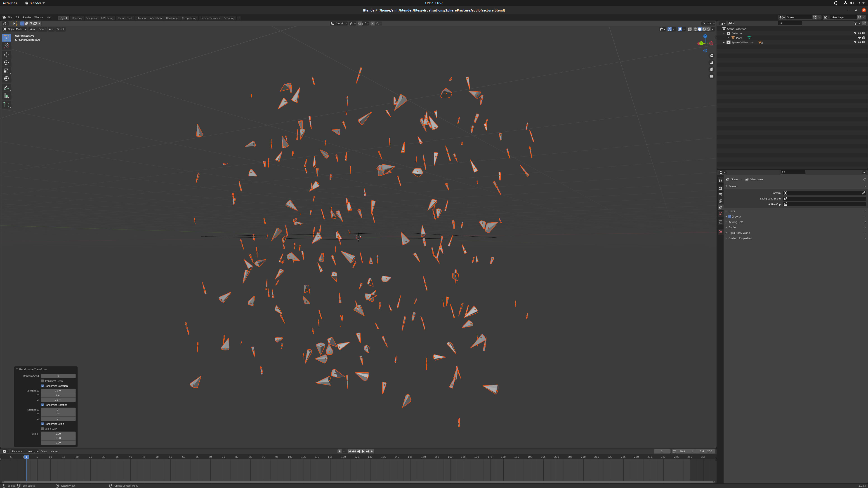Select the Rotate tool
This screenshot has height=488, width=868.
point(6,63)
